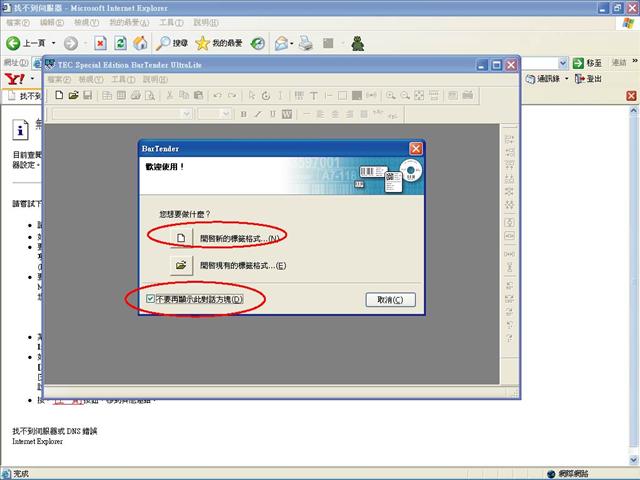Open the font size dropdown in BarTender
640x480 pixels.
click(x=226, y=113)
